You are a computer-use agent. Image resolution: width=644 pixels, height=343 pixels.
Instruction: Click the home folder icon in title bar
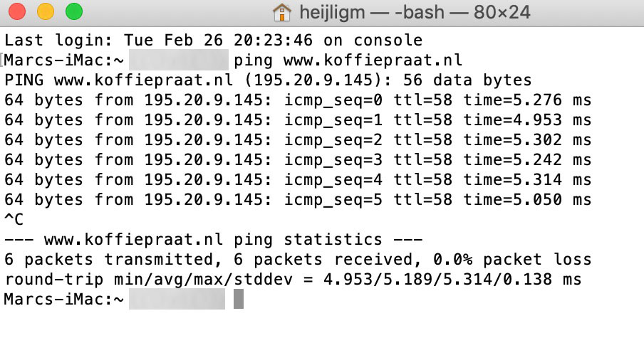pyautogui.click(x=282, y=13)
